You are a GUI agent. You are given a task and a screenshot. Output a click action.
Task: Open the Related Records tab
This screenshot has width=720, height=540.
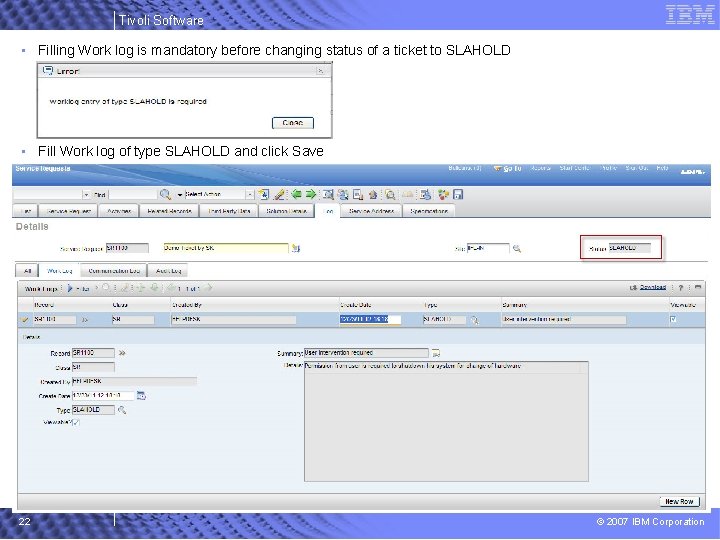point(169,211)
